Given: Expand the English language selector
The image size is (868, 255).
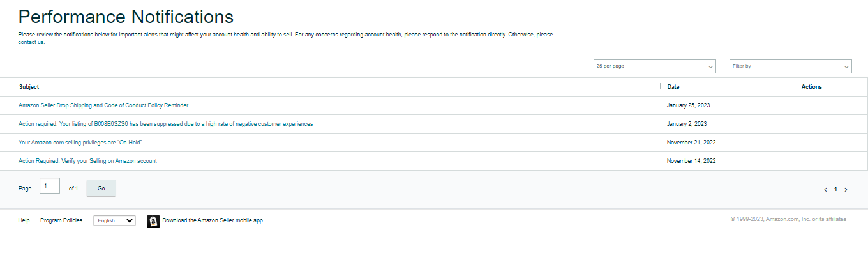Looking at the screenshot, I should (x=115, y=220).
